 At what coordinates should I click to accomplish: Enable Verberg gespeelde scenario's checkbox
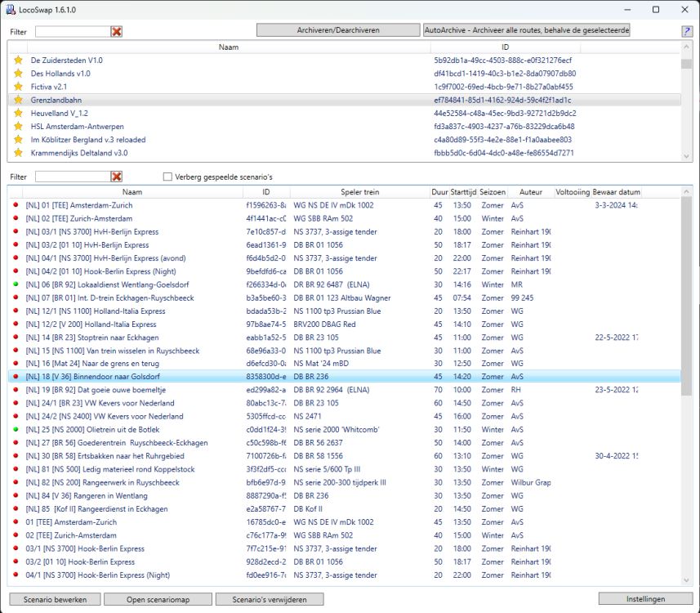pos(167,177)
